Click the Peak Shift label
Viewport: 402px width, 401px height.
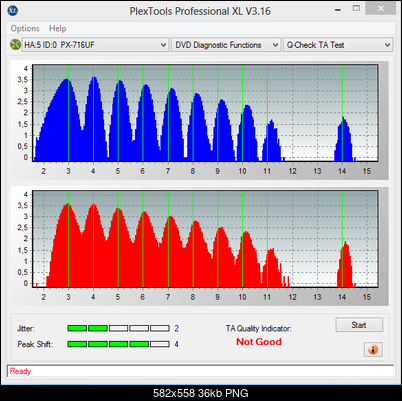(35, 344)
